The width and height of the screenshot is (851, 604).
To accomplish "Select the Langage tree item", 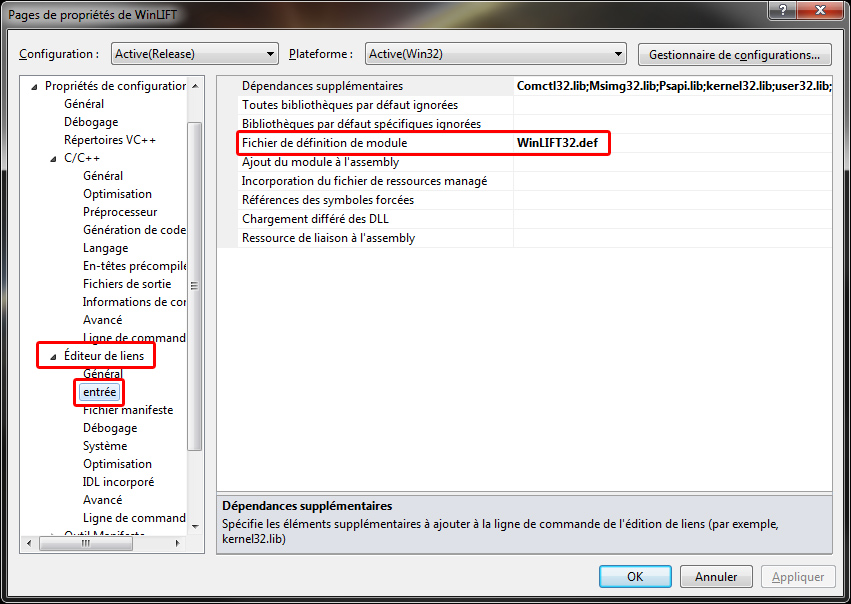I will tap(105, 247).
